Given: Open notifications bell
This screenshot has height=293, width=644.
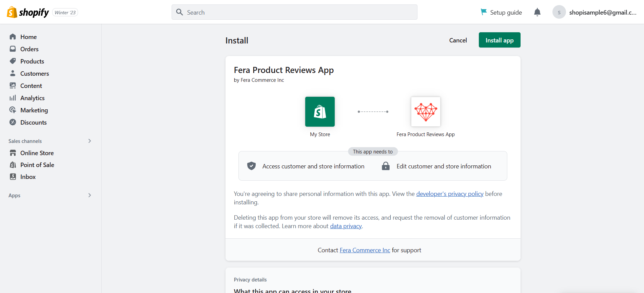Looking at the screenshot, I should pyautogui.click(x=537, y=12).
